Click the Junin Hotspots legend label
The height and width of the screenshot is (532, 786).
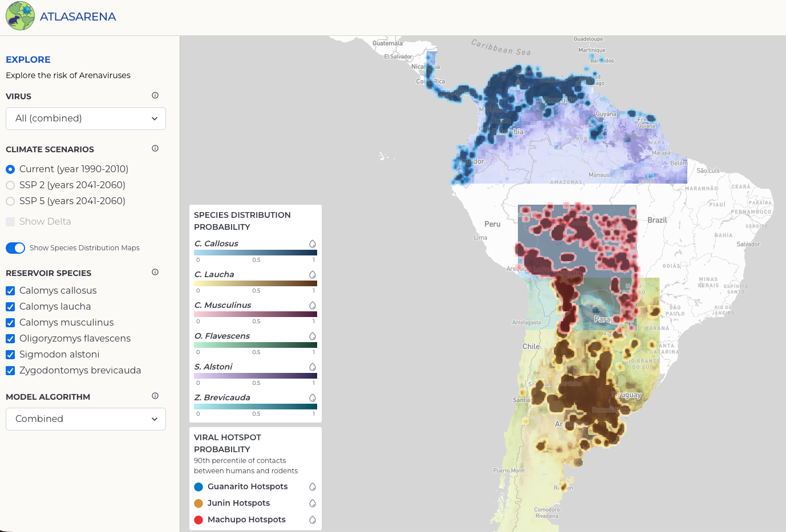click(238, 503)
